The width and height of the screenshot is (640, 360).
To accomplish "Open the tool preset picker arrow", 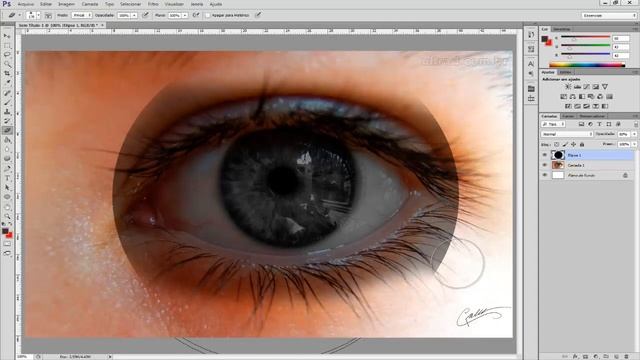I will tap(19, 16).
